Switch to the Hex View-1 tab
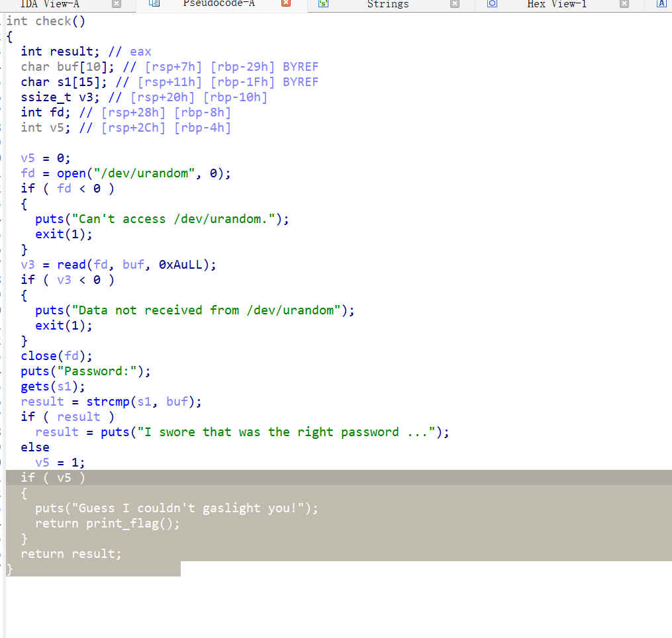Viewport: 672px width, 638px height. pos(556,5)
